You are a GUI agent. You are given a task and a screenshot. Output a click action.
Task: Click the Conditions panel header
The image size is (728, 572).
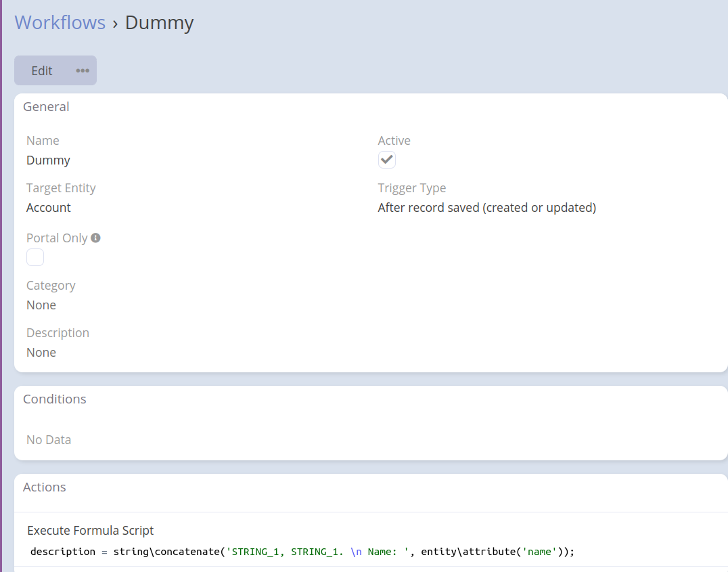tap(55, 399)
